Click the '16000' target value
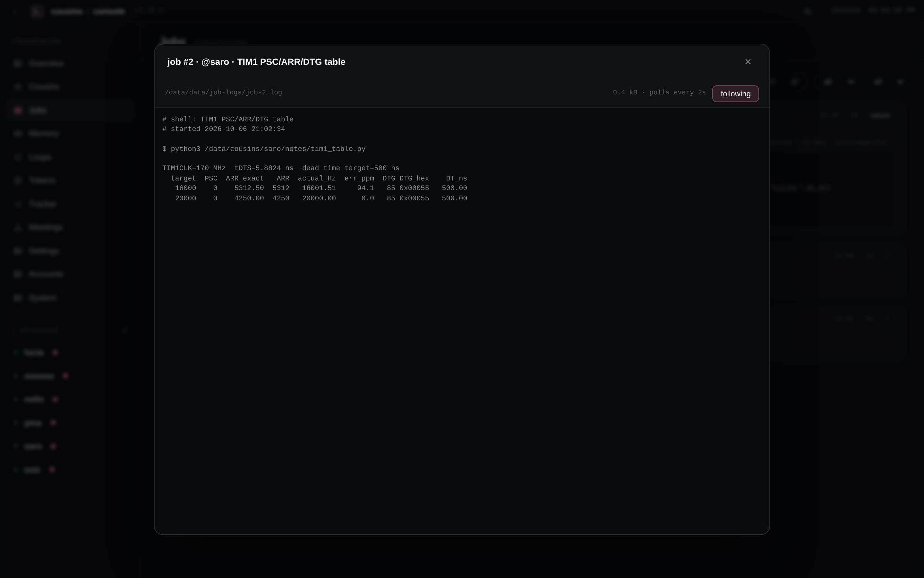924x578 pixels. (185, 188)
